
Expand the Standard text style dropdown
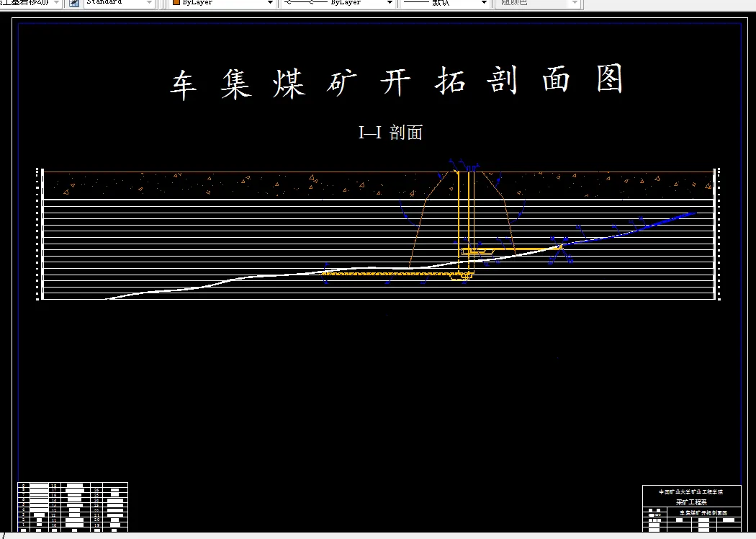149,3
